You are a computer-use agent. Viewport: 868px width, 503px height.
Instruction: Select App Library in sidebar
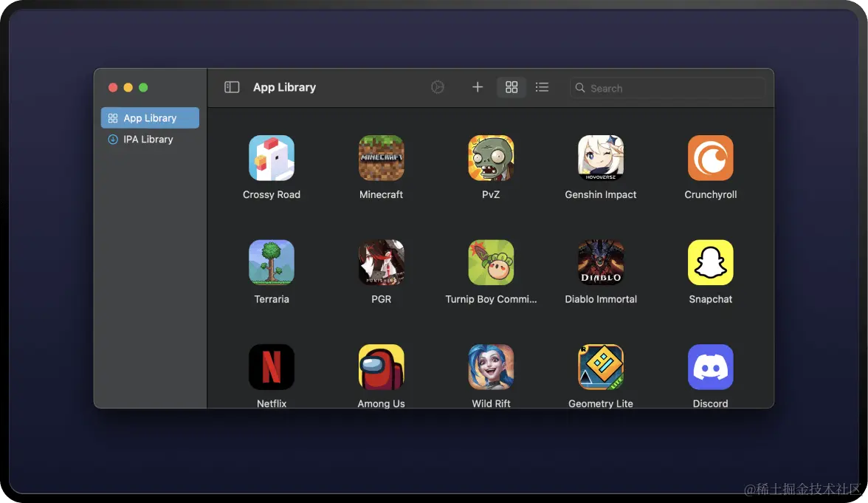tap(150, 118)
